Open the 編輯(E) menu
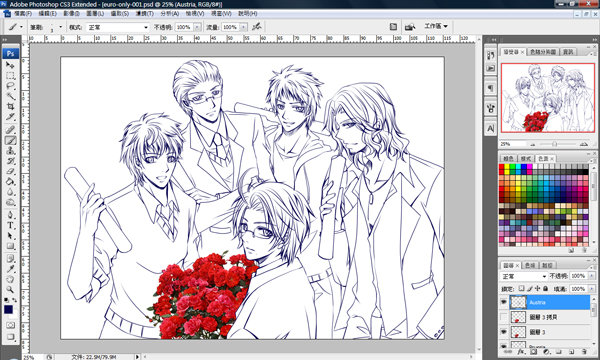The image size is (600, 360). pyautogui.click(x=47, y=13)
